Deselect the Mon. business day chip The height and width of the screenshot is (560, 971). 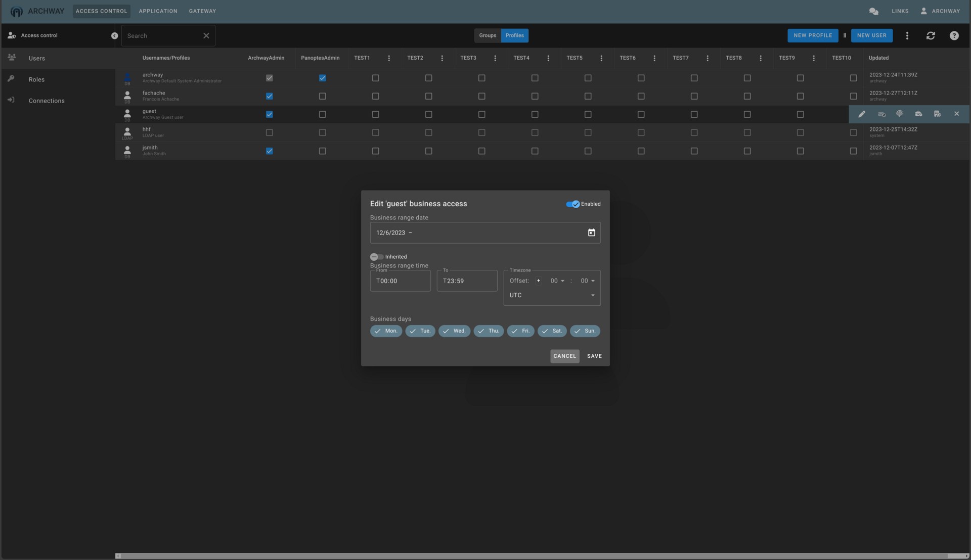point(386,331)
